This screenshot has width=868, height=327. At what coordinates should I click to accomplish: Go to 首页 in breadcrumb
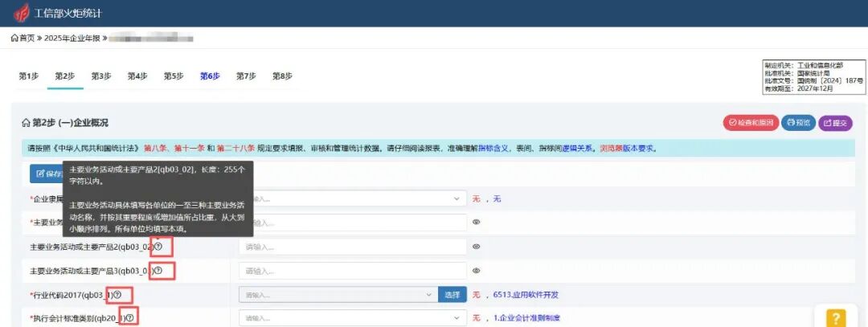(x=23, y=39)
